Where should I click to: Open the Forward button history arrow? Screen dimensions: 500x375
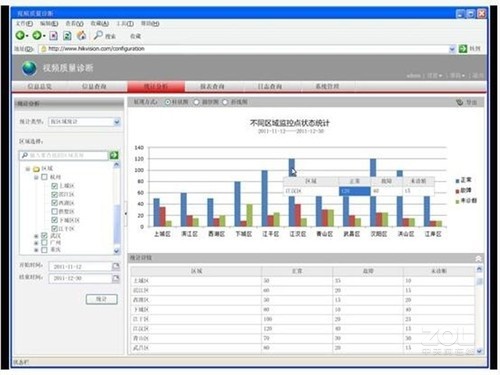click(x=44, y=35)
